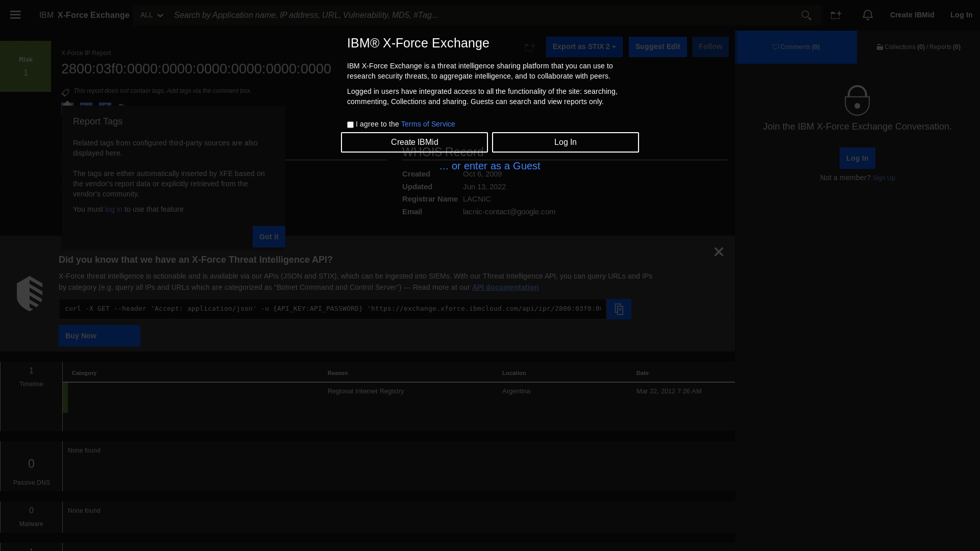
Task: Click the Buy Now button
Action: [100, 336]
